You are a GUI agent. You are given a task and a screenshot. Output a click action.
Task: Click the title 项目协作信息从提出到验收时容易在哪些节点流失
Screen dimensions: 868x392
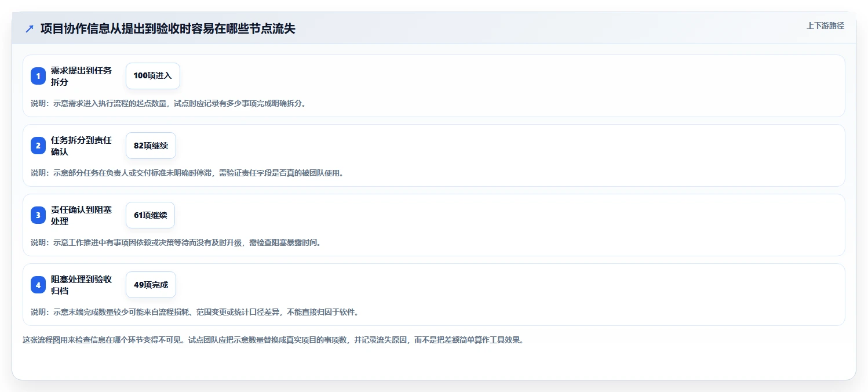[168, 28]
